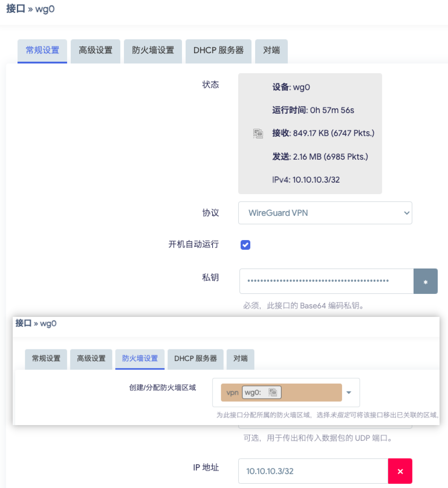Viewport: 448px width, 488px height.
Task: Select the top 常规设置 tab
Action: [x=42, y=50]
